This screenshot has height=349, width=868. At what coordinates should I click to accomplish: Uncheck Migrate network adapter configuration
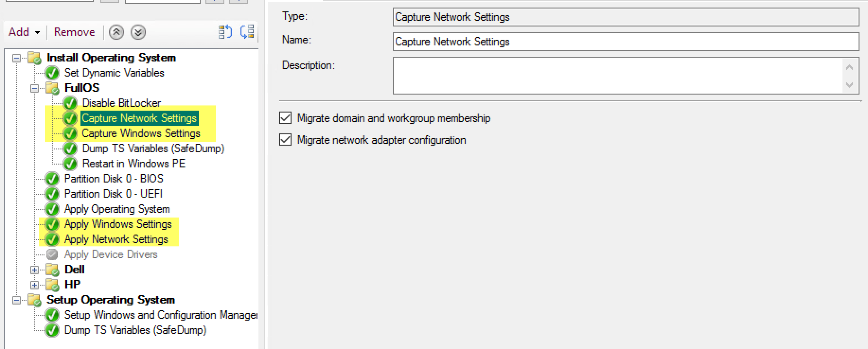pos(285,140)
